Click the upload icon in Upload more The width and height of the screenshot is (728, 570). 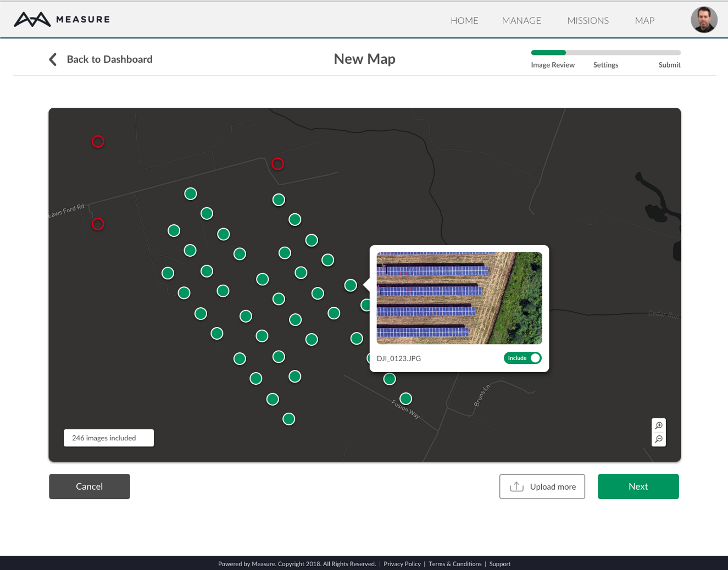[516, 486]
